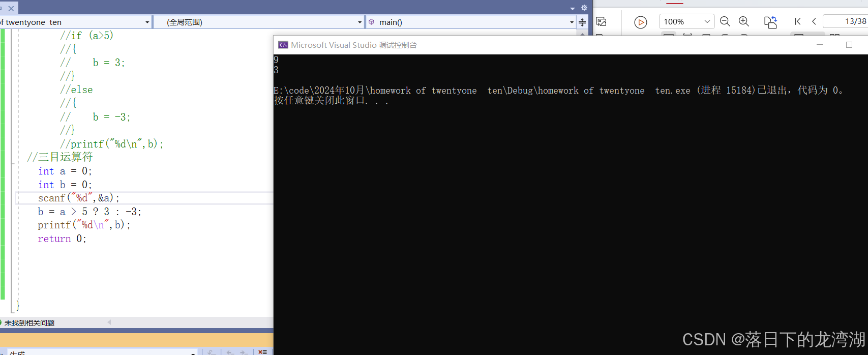This screenshot has height=355, width=868.
Task: Click the 未找到相关问题 status indicator
Action: [x=28, y=323]
